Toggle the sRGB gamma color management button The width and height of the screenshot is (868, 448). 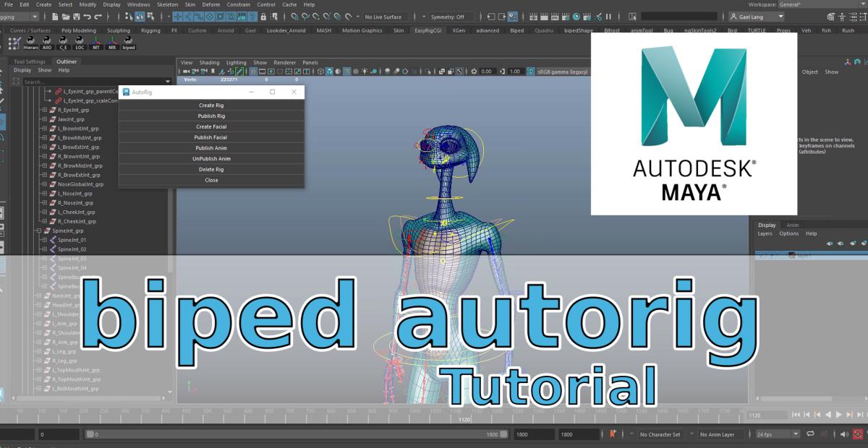tap(532, 72)
